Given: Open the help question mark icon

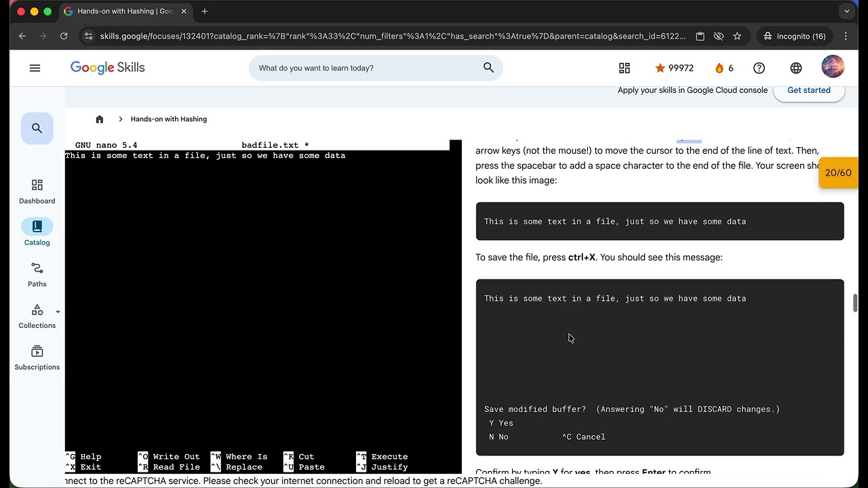Looking at the screenshot, I should [x=759, y=68].
